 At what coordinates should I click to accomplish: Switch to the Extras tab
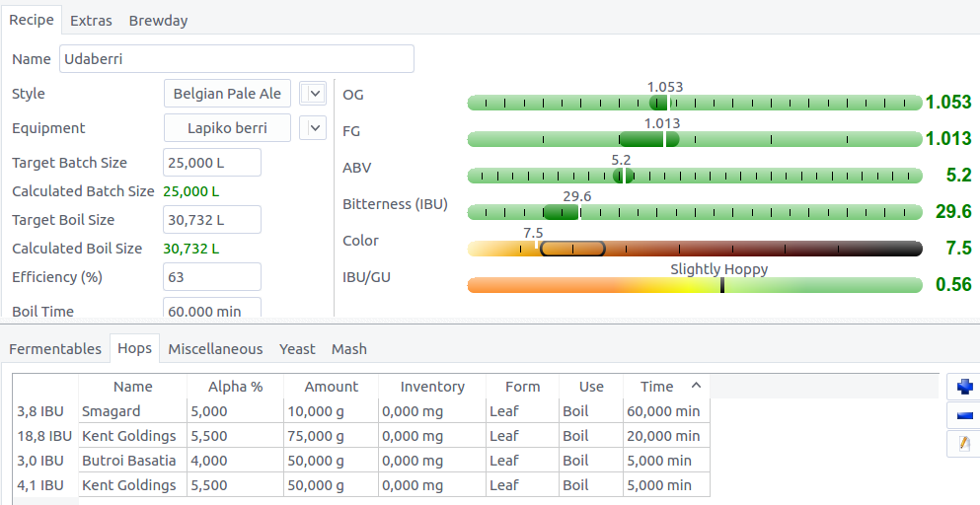pyautogui.click(x=91, y=20)
